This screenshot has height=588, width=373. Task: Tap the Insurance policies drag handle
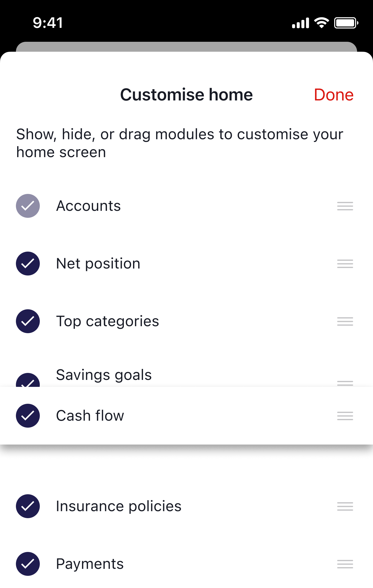pyautogui.click(x=345, y=506)
